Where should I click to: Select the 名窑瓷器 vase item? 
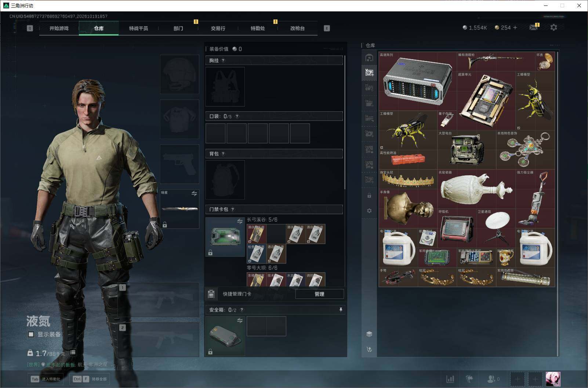tap(476, 189)
